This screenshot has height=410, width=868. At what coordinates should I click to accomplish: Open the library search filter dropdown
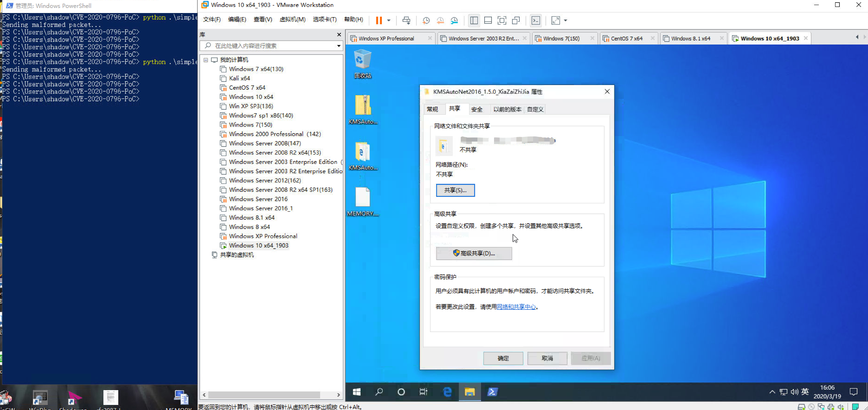pyautogui.click(x=339, y=46)
